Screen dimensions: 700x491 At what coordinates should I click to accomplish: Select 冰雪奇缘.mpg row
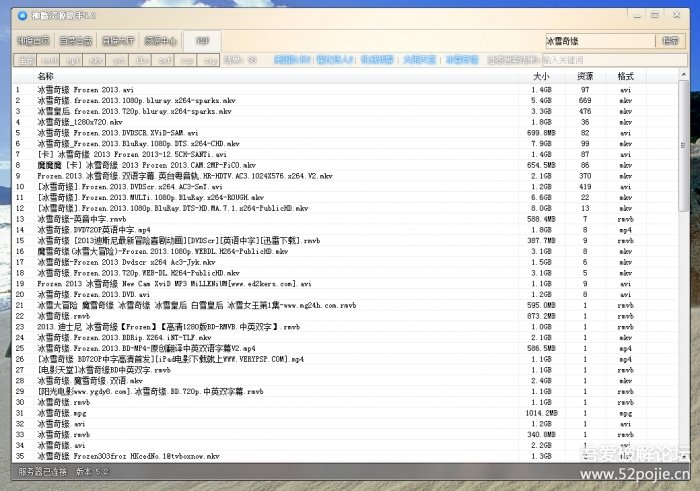[345, 413]
